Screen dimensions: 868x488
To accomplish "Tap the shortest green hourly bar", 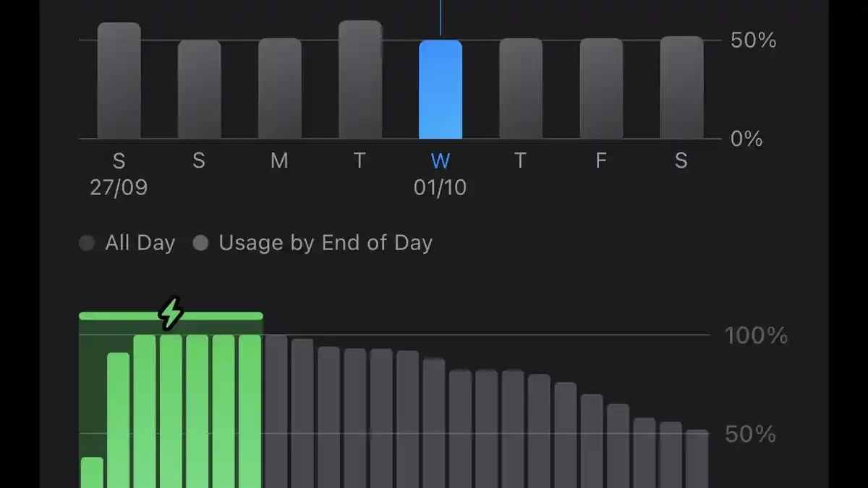I will tap(92, 473).
